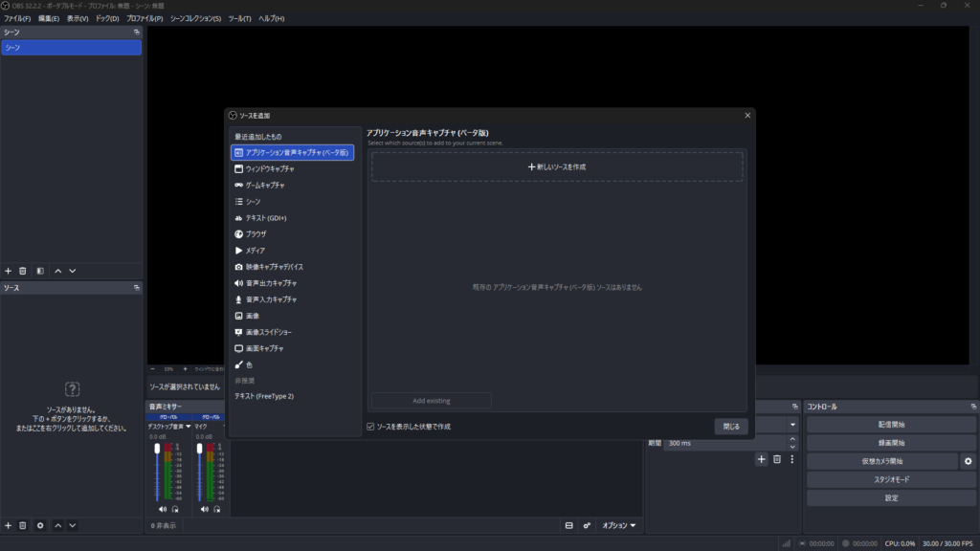Float the ソース dock panel
The height and width of the screenshot is (551, 980).
(x=136, y=288)
